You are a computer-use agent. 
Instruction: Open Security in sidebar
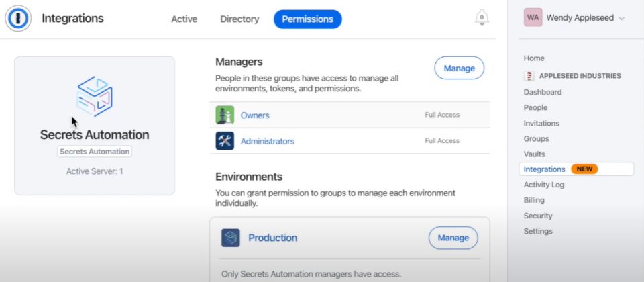537,216
